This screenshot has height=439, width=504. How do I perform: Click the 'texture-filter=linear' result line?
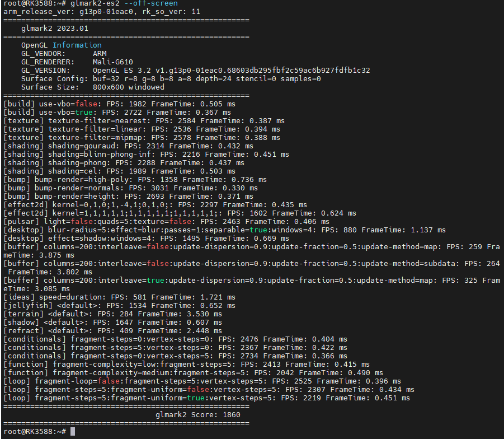pyautogui.click(x=142, y=129)
